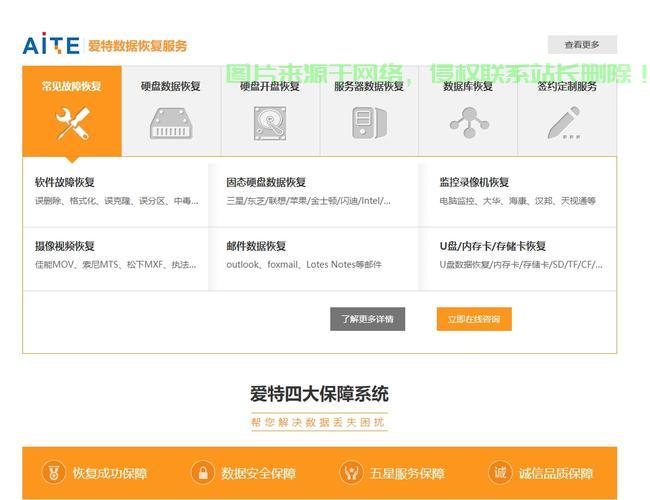Open the 摄像视频恢复 link
This screenshot has width=650, height=500.
[65, 246]
